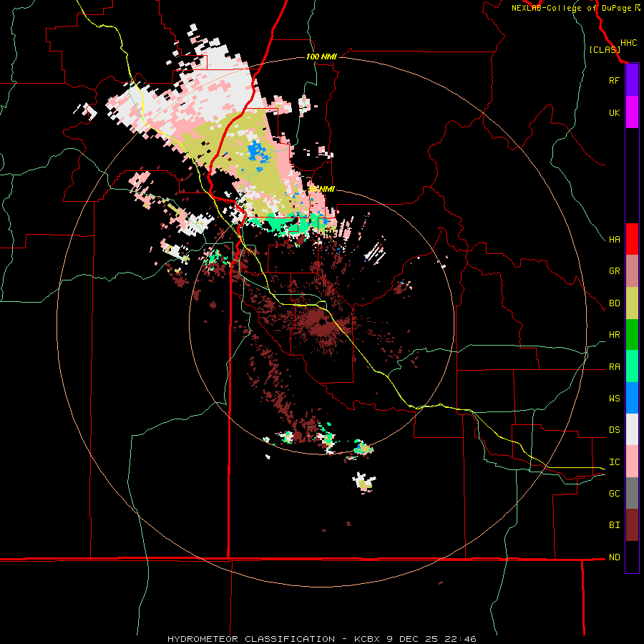644x644 pixels.
Task: Click the "WS" legend label
Action: 614,399
